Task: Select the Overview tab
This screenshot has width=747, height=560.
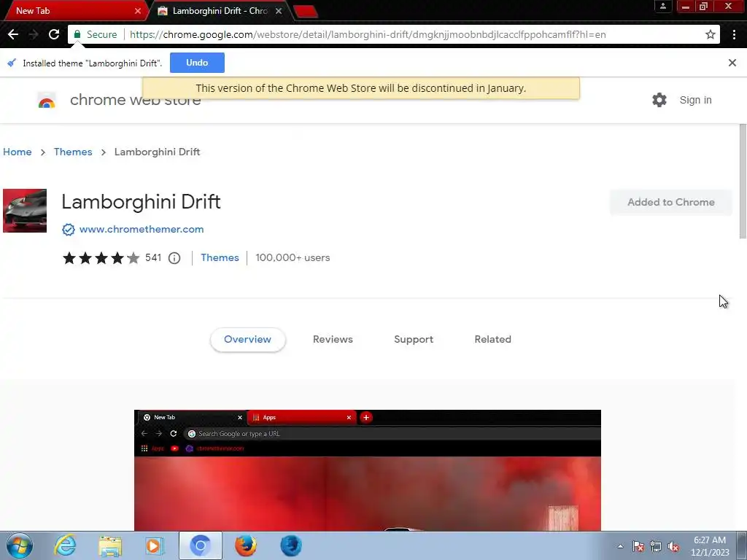Action: (248, 340)
